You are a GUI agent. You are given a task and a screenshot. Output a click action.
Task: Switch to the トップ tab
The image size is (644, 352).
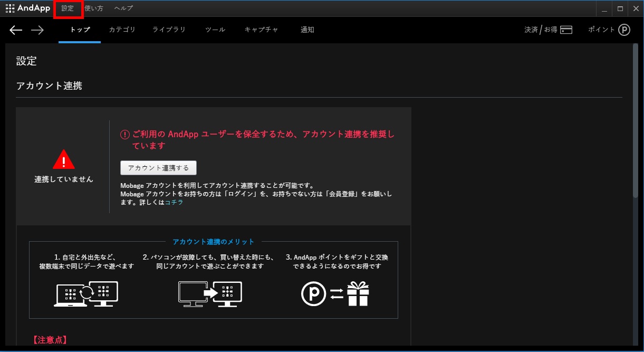tap(80, 30)
